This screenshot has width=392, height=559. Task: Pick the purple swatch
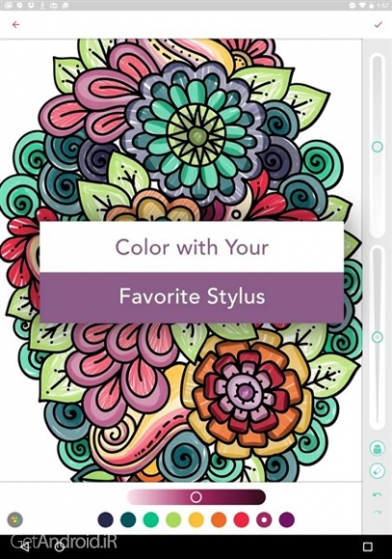click(x=286, y=519)
